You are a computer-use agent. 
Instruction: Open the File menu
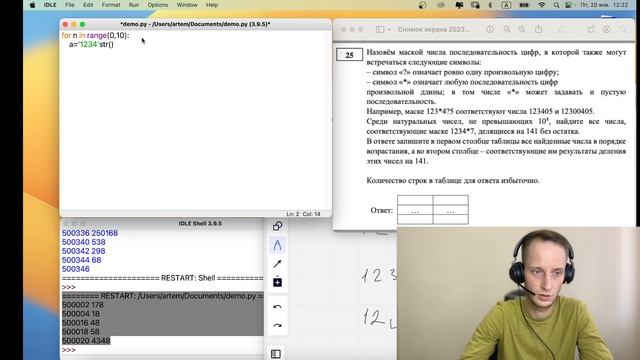click(x=70, y=5)
